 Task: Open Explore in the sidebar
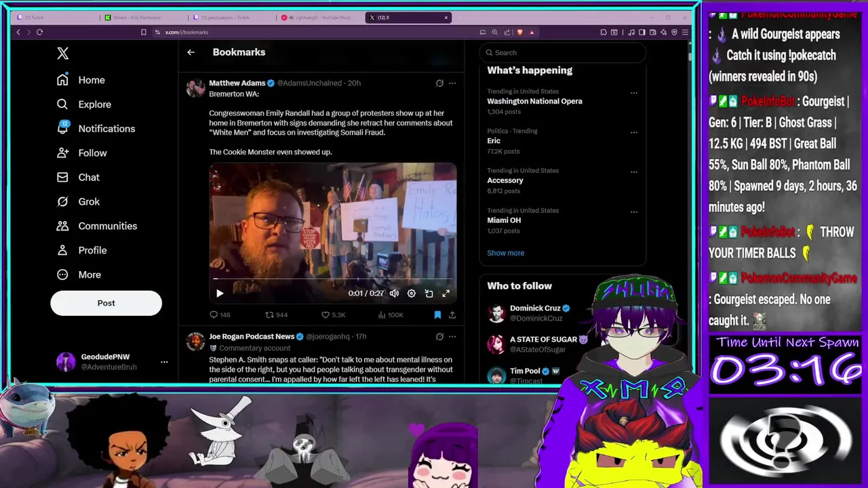tap(83, 104)
